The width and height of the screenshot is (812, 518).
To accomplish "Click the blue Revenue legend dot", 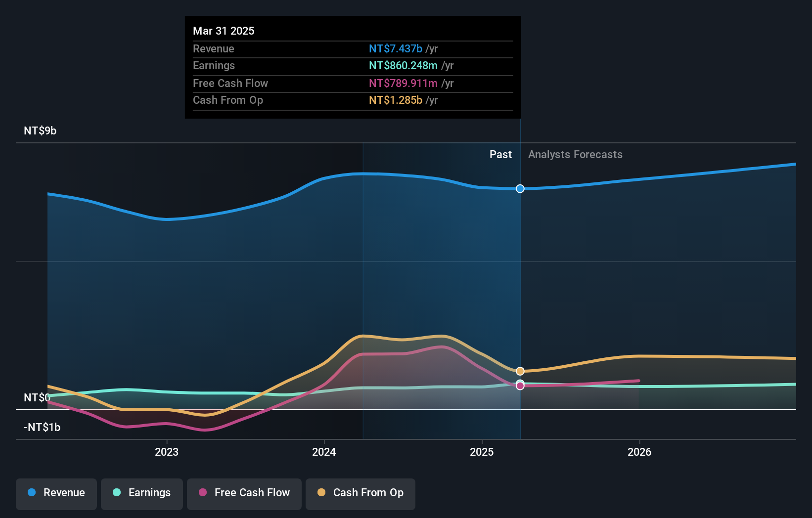I will pos(32,492).
